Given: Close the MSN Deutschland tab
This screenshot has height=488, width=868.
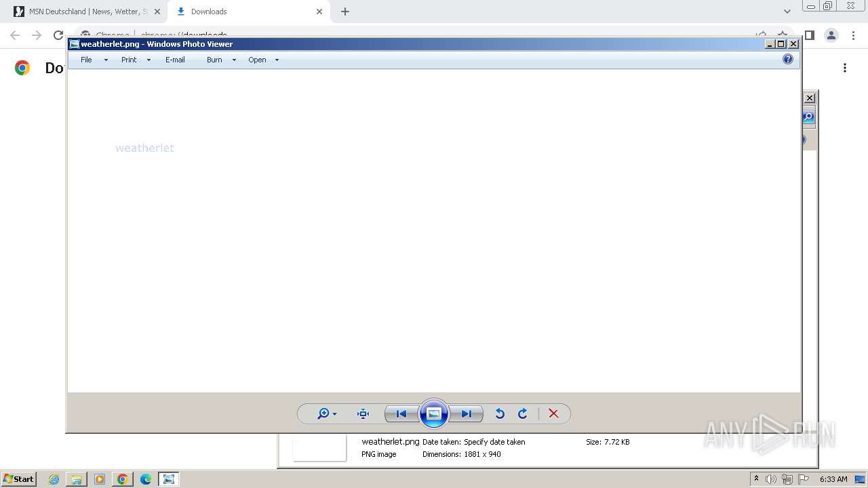Looking at the screenshot, I should (x=157, y=12).
